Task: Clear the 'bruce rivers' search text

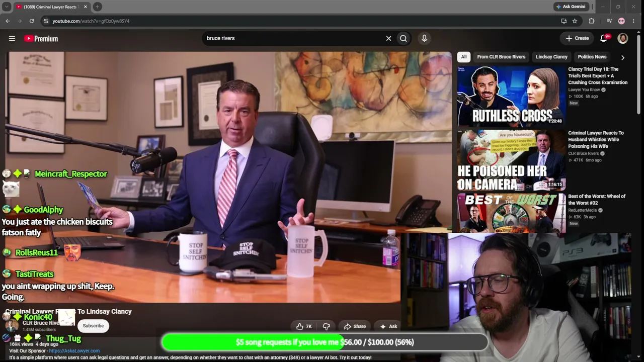Action: [388, 38]
